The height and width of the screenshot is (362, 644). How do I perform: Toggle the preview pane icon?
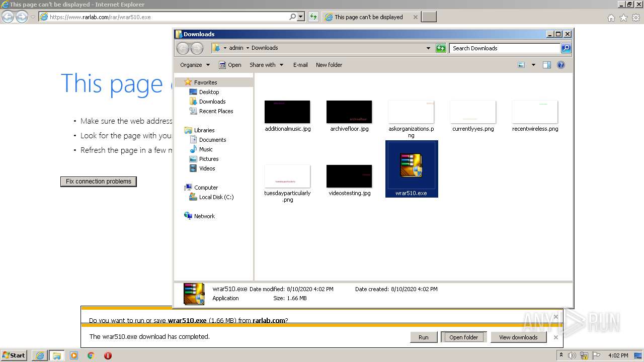pyautogui.click(x=547, y=65)
